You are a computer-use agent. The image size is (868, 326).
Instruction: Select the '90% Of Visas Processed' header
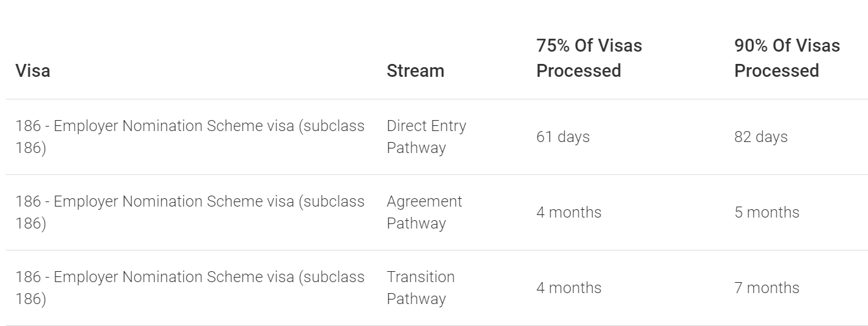787,58
